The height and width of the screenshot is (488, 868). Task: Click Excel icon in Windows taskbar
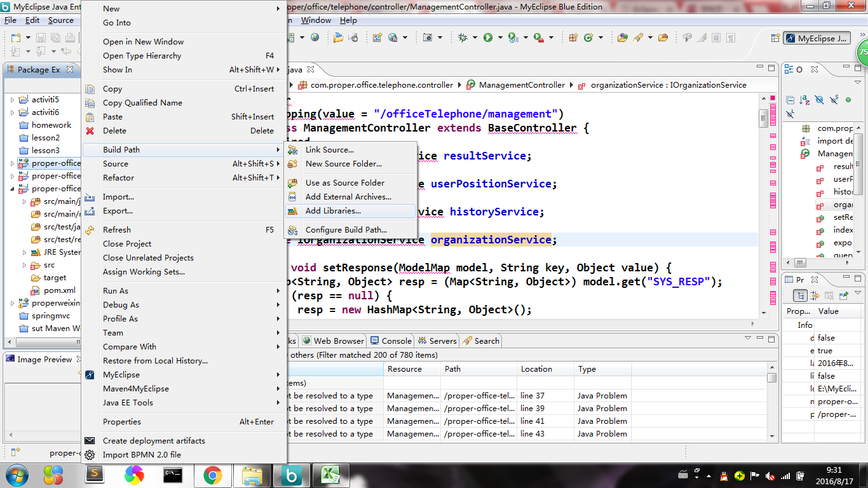[331, 475]
